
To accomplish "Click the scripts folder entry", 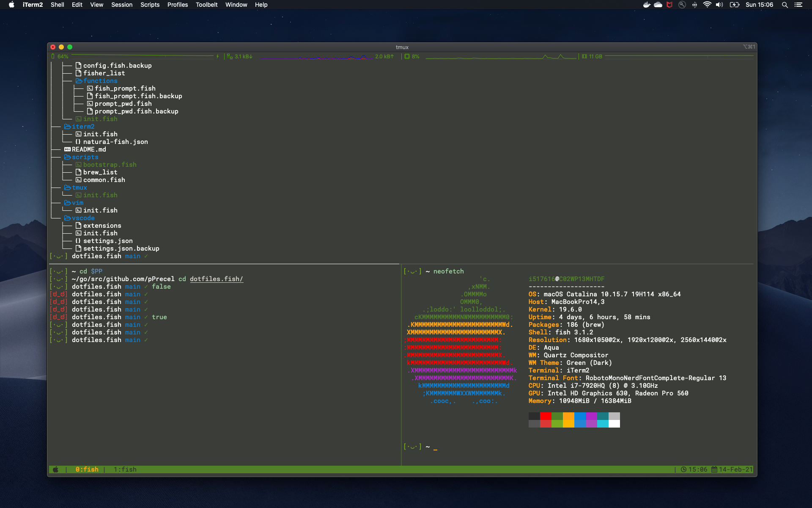I will pyautogui.click(x=85, y=157).
